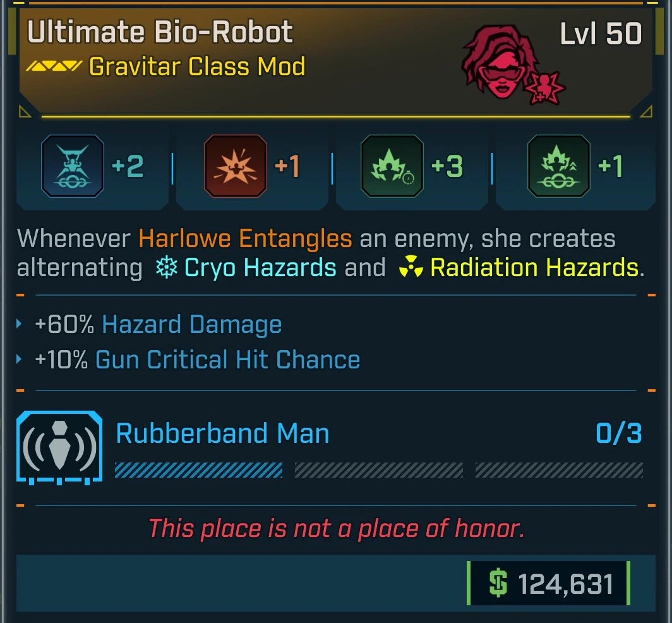Click the green +3 skill icon with timer

click(392, 166)
